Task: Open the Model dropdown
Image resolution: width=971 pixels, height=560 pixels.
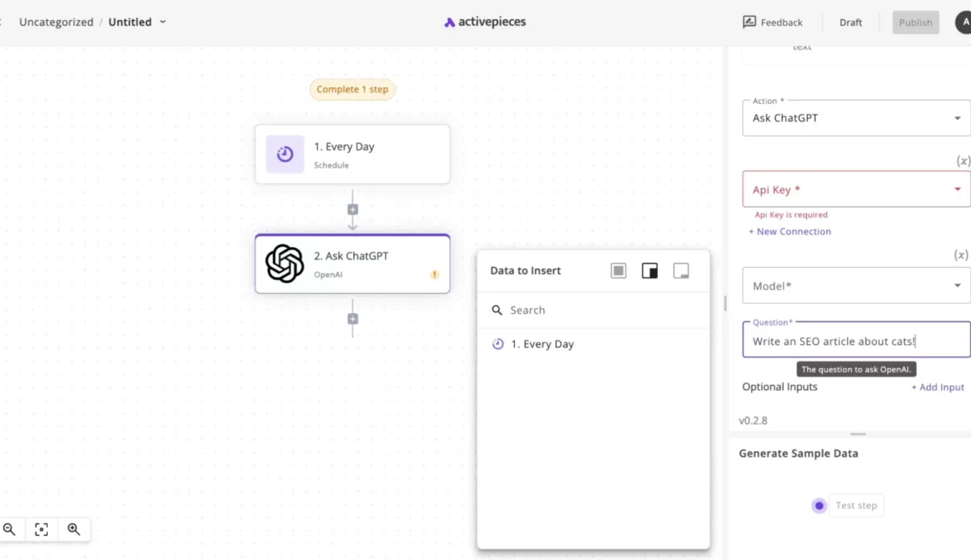Action: (855, 285)
